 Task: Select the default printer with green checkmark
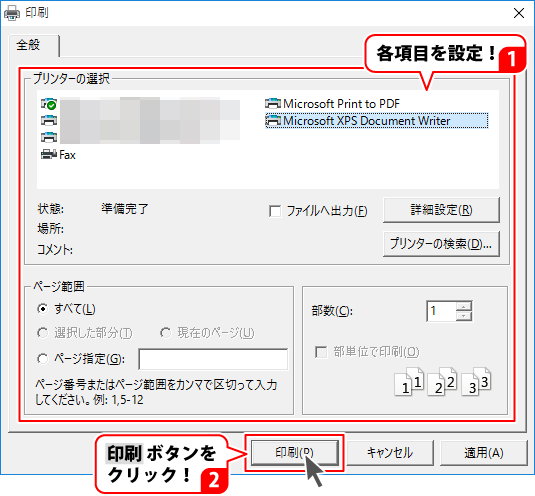pyautogui.click(x=49, y=104)
